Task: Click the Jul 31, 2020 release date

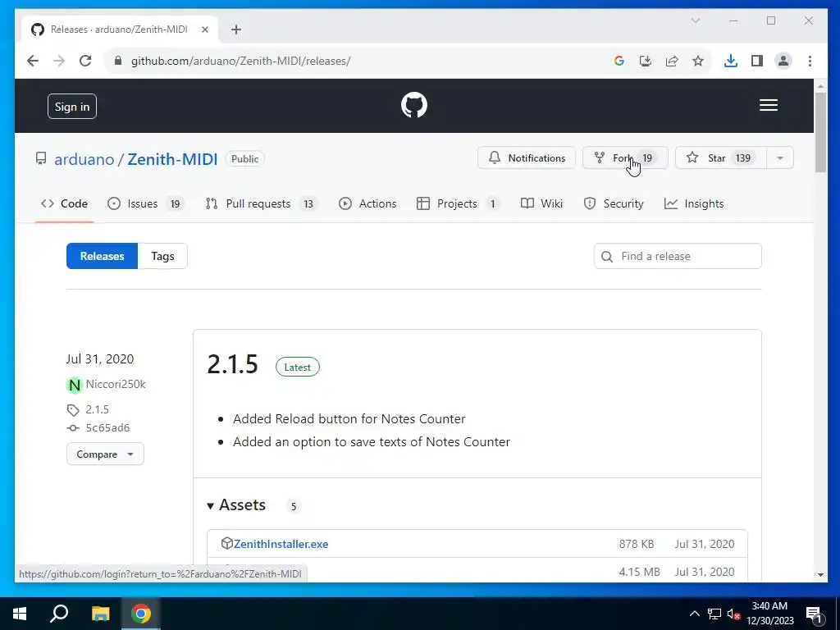Action: tap(99, 359)
